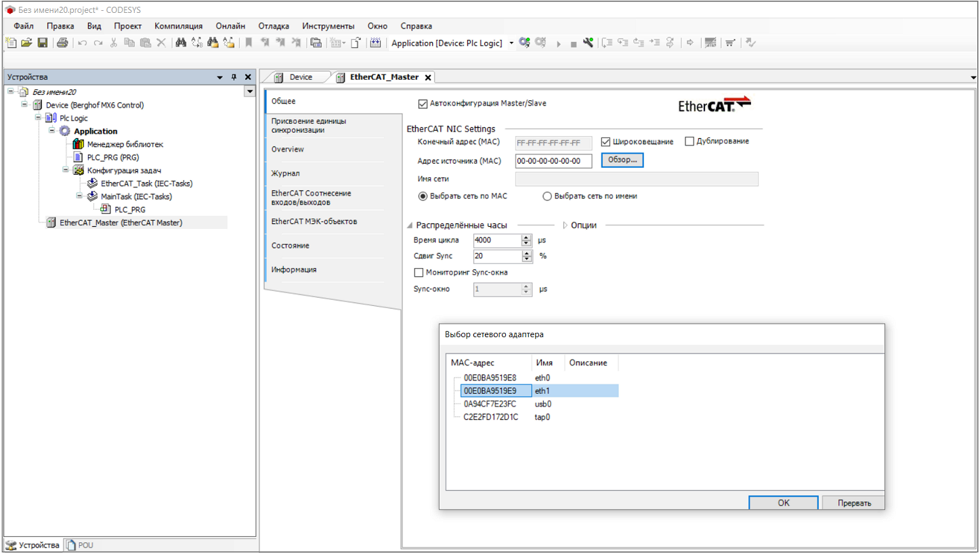The height and width of the screenshot is (553, 980).
Task: Open the Онлайн menu
Action: point(230,26)
